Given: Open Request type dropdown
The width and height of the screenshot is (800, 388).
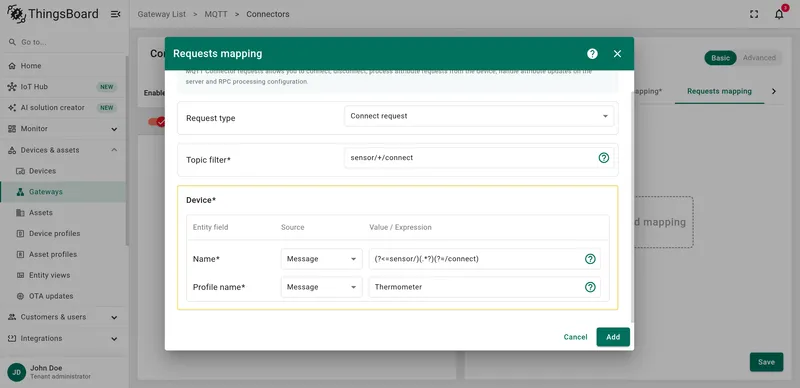Looking at the screenshot, I should (x=479, y=116).
